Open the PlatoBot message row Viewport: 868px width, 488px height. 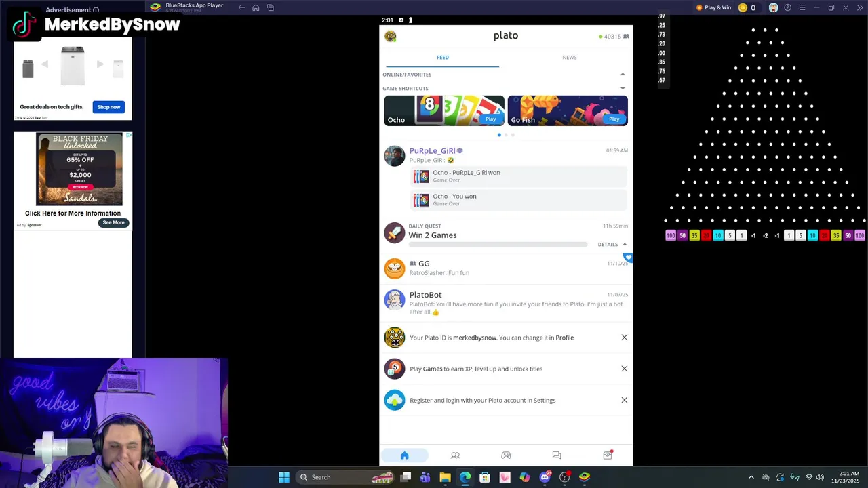pyautogui.click(x=506, y=302)
